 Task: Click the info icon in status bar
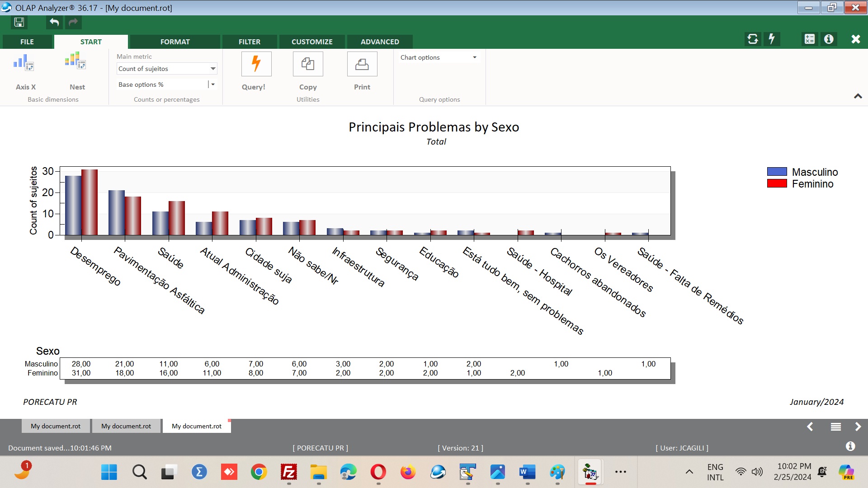850,446
